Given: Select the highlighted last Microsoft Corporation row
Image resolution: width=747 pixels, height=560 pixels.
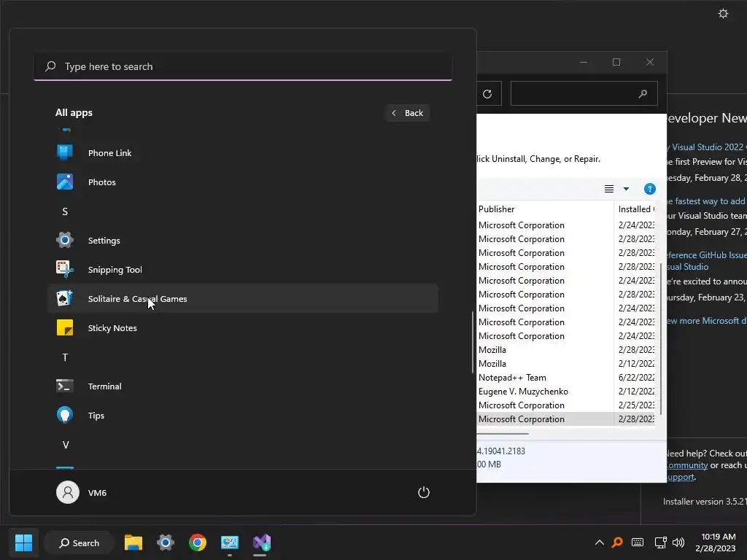Looking at the screenshot, I should coord(566,419).
